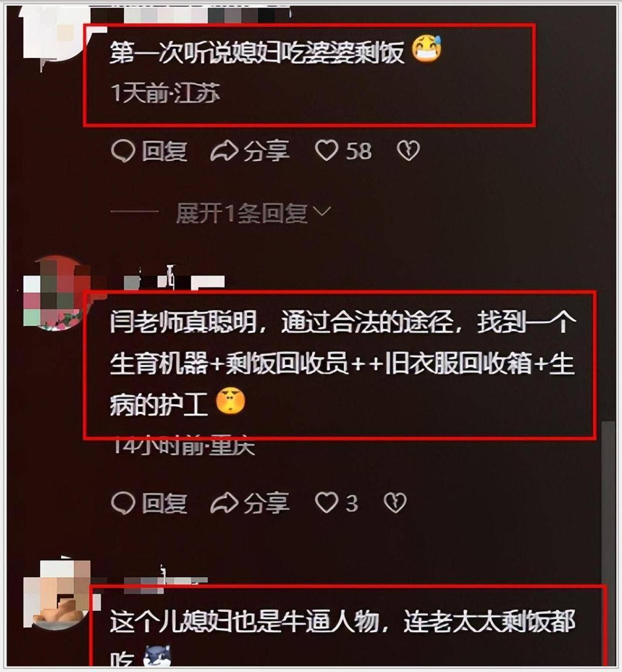
Task: Click the 1天前·江苏 timestamp
Action: coord(165,93)
